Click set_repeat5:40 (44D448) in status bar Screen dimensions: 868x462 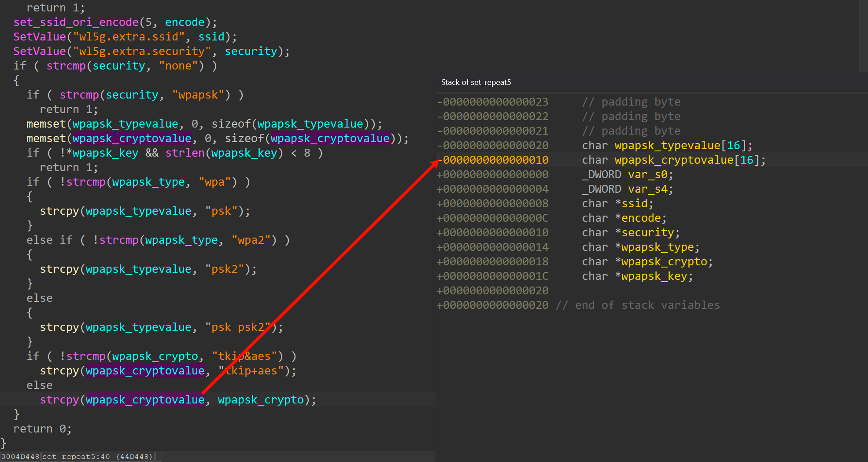[98, 457]
